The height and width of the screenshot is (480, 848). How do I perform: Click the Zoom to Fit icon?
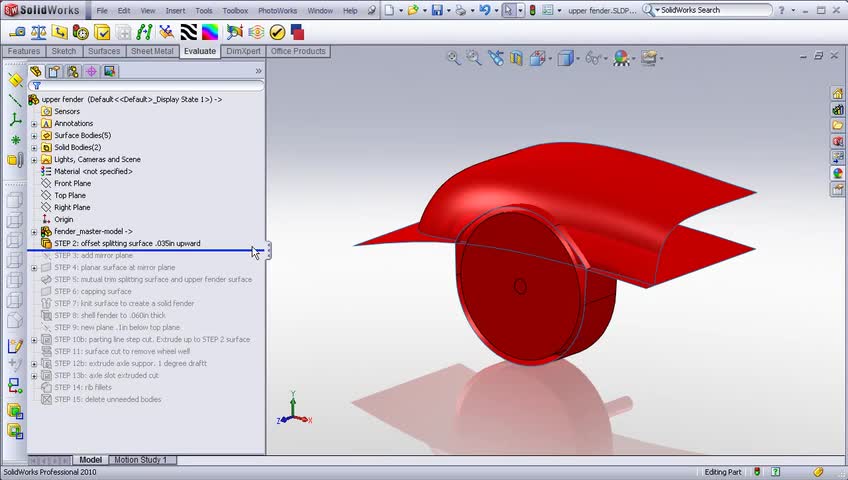[x=454, y=59]
